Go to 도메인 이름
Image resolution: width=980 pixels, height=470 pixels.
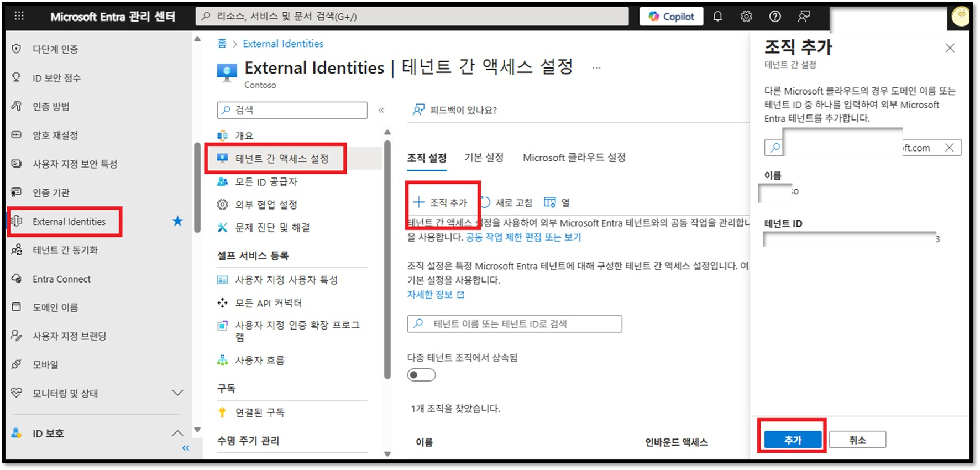click(x=55, y=307)
